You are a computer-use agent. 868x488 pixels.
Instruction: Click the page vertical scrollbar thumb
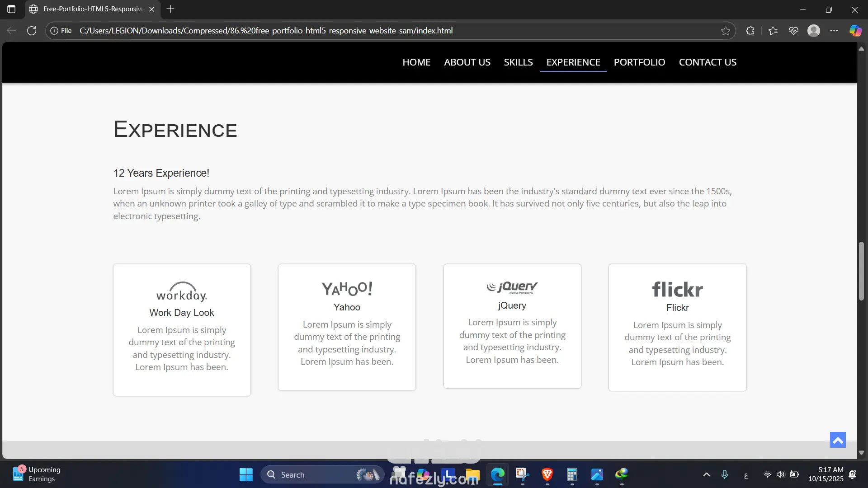coord(861,271)
